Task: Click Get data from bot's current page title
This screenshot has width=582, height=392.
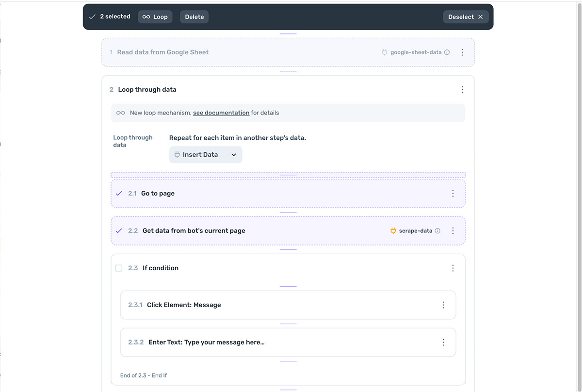Action: tap(194, 231)
